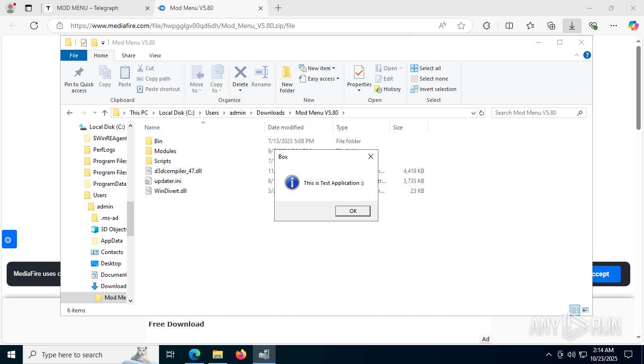Select the WinDivert.dll file
Image resolution: width=644 pixels, height=364 pixels.
point(170,191)
